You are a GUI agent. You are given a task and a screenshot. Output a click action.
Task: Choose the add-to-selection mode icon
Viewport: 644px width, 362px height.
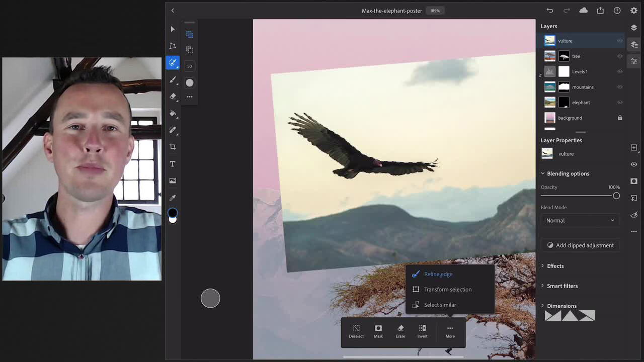[x=190, y=34]
